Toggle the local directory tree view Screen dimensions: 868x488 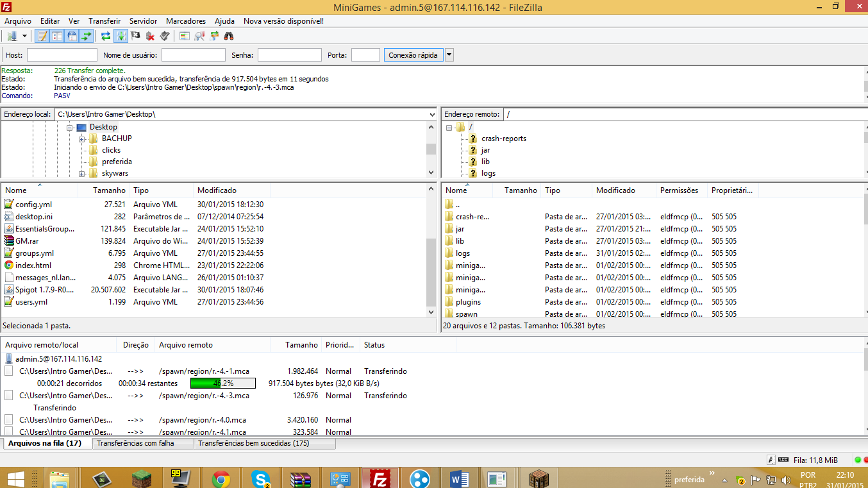coord(57,36)
